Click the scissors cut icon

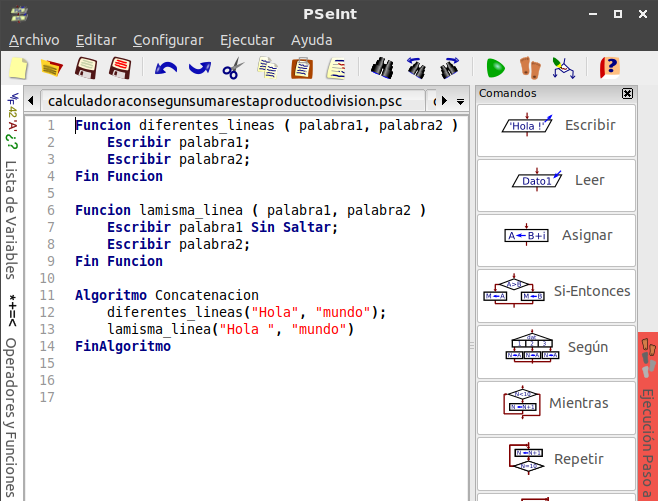tap(232, 68)
